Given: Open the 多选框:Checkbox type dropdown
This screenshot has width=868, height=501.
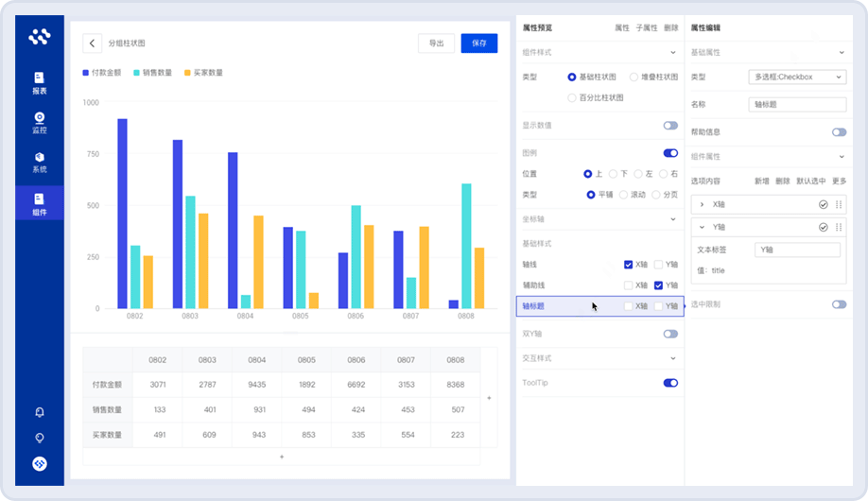Looking at the screenshot, I should [x=797, y=77].
